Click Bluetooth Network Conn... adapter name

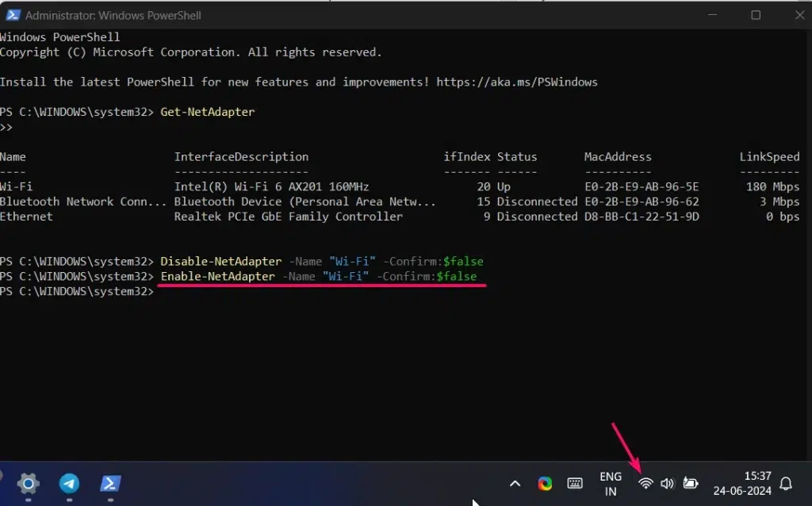tap(83, 201)
